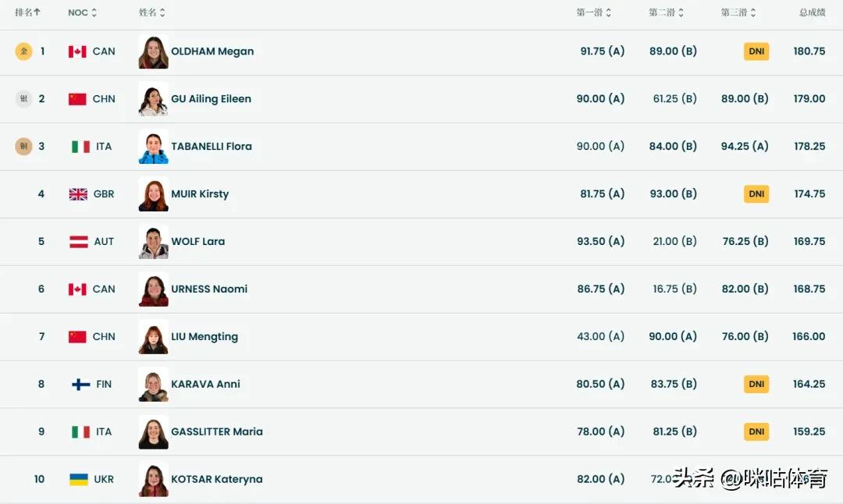Click the gold medal icon

point(24,51)
